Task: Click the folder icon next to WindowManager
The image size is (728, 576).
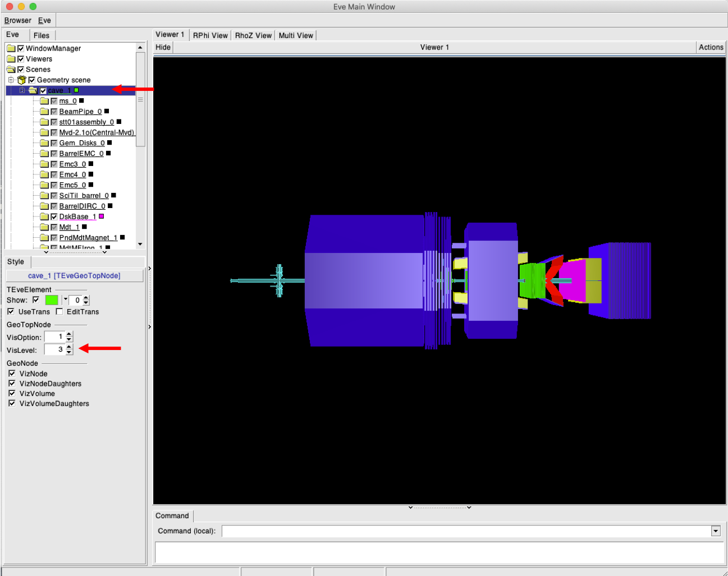Action: coord(11,49)
